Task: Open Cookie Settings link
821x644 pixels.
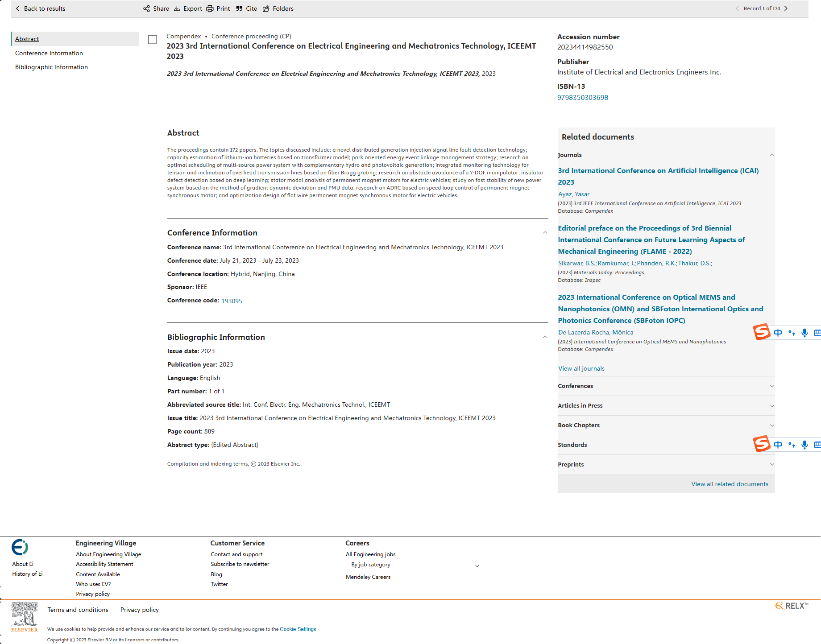Action: 298,629
